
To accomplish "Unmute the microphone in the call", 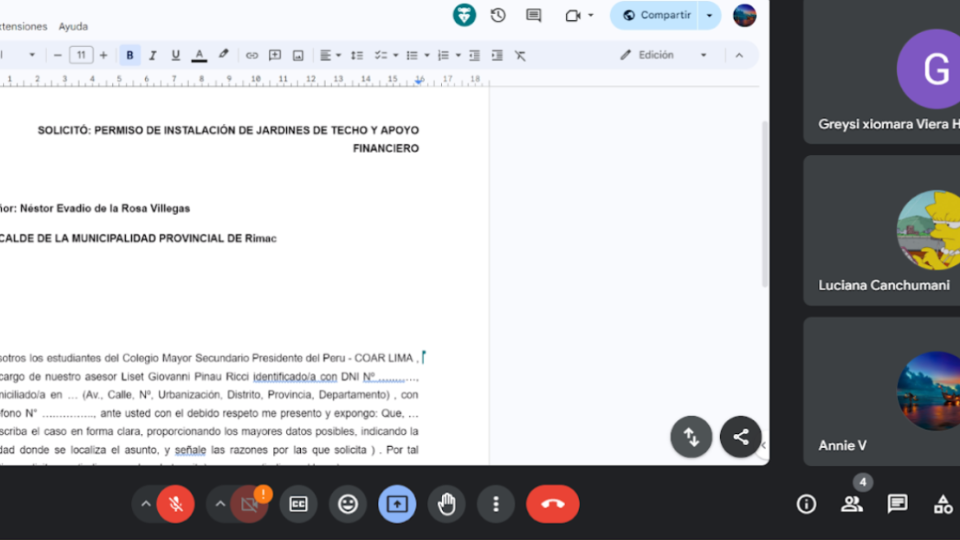I will 176,504.
